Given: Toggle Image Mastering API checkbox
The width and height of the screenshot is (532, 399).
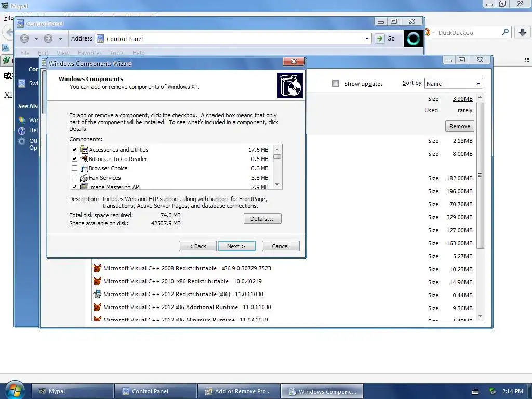Looking at the screenshot, I should (x=75, y=187).
